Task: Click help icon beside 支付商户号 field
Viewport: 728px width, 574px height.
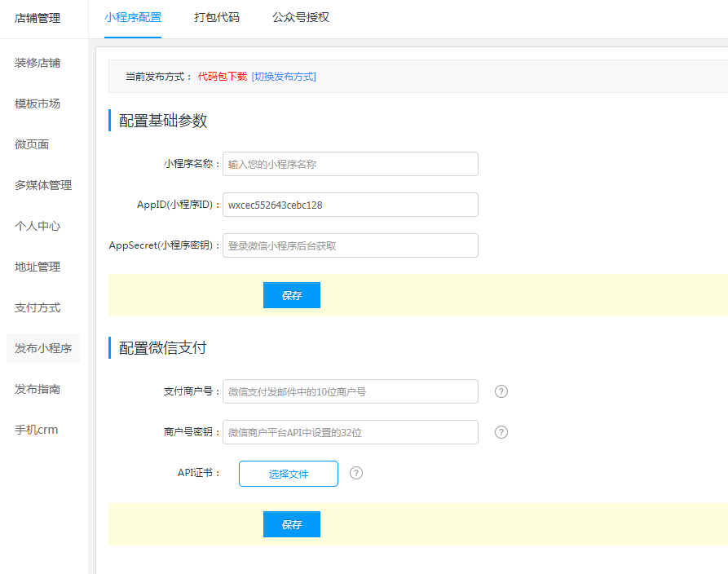Action: pos(501,391)
